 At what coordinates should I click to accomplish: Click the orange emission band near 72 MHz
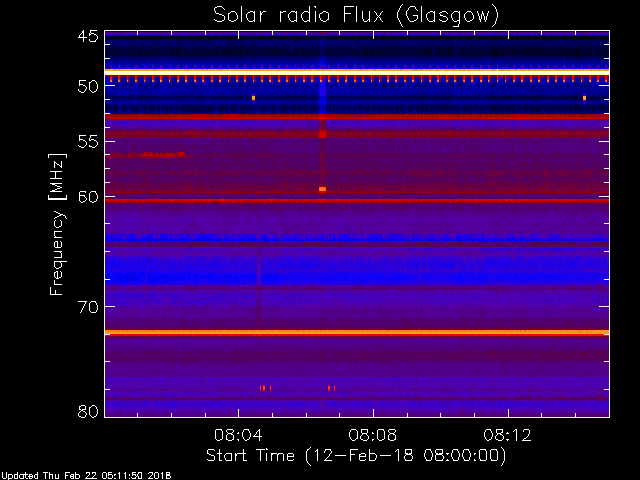[x=357, y=333]
